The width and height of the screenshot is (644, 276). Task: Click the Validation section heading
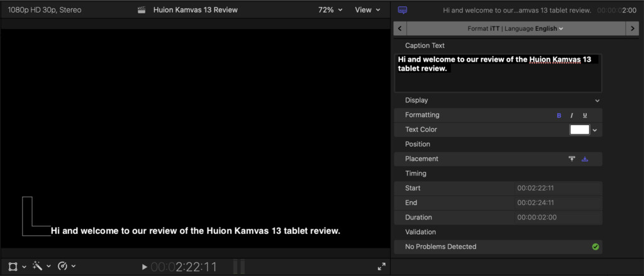click(x=421, y=232)
